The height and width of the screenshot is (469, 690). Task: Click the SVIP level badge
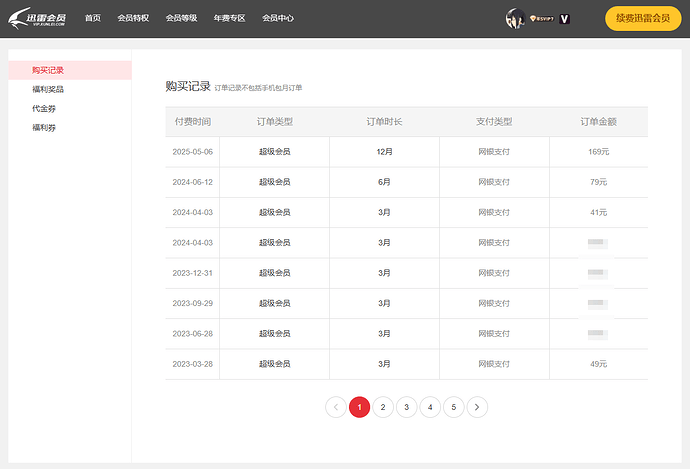[542, 18]
